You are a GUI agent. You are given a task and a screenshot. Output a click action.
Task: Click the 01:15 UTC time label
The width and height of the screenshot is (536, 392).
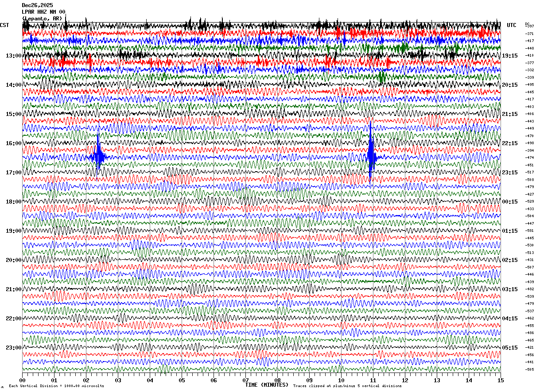click(510, 231)
